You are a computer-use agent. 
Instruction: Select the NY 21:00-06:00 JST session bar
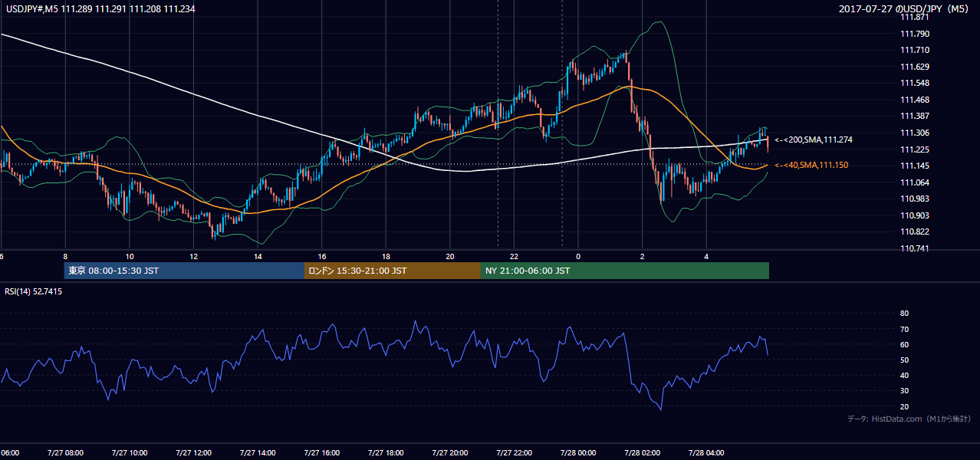click(625, 271)
